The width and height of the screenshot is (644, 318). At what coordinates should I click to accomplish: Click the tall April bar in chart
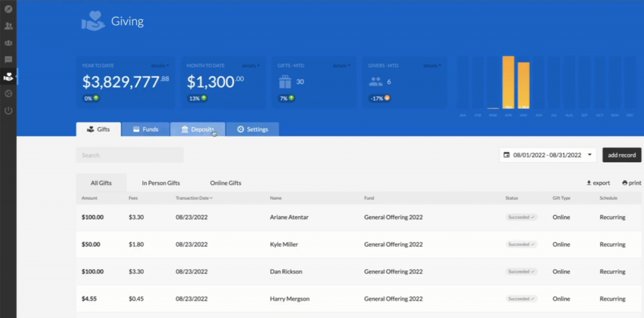[508, 82]
